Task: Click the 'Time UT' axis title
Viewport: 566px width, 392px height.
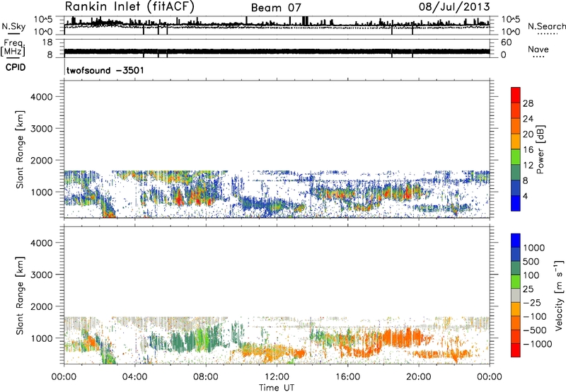Action: click(x=277, y=387)
